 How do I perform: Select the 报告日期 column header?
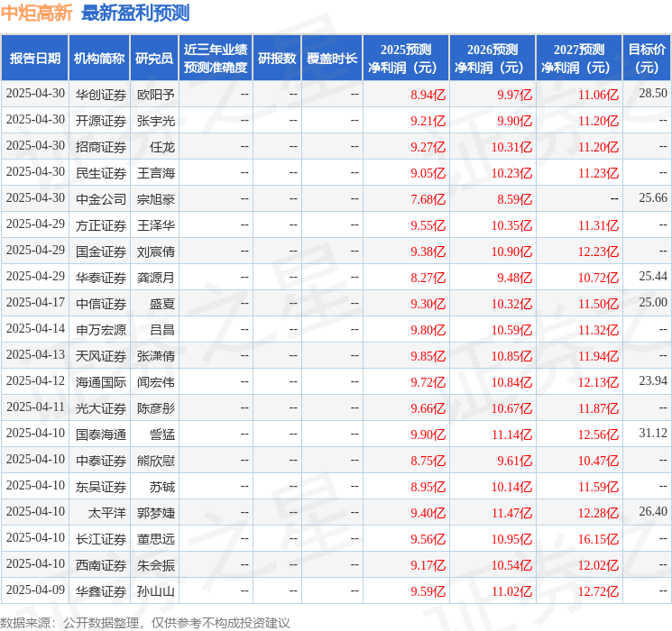pyautogui.click(x=34, y=59)
